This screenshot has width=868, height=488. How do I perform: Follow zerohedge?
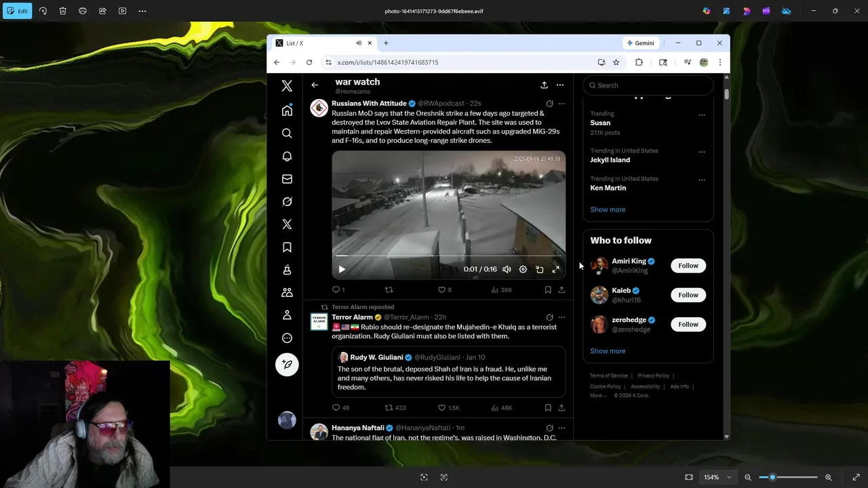click(x=688, y=324)
